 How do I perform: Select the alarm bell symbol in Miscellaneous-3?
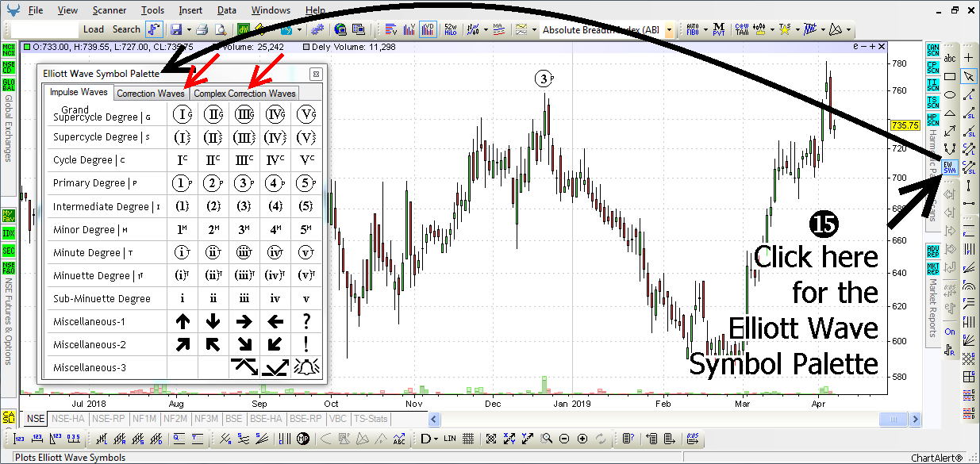point(307,367)
